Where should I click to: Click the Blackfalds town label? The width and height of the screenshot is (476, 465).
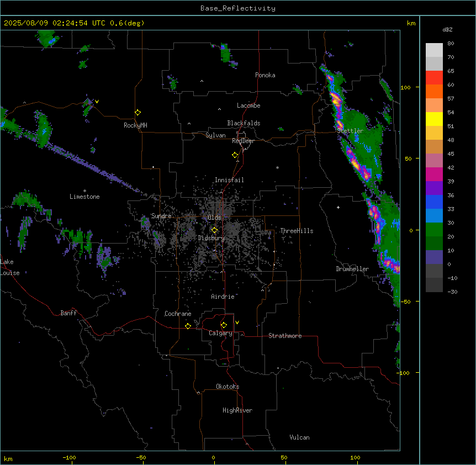244,123
